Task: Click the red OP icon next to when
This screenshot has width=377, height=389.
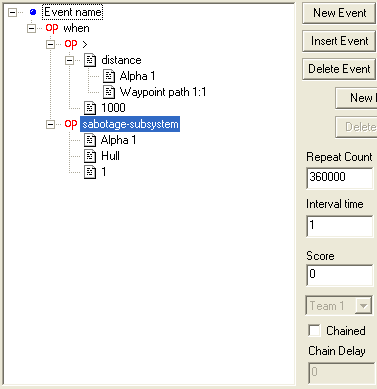Action: pyautogui.click(x=52, y=28)
